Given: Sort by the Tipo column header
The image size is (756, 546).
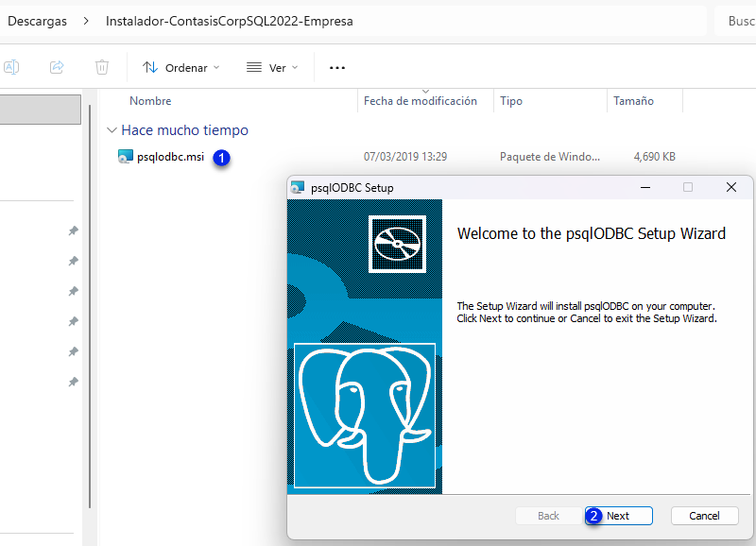Looking at the screenshot, I should tap(511, 101).
